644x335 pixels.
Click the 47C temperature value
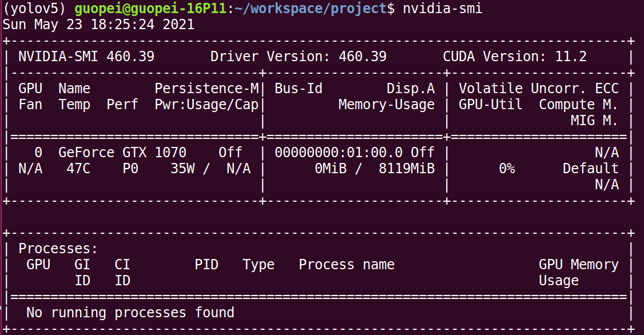point(78,168)
